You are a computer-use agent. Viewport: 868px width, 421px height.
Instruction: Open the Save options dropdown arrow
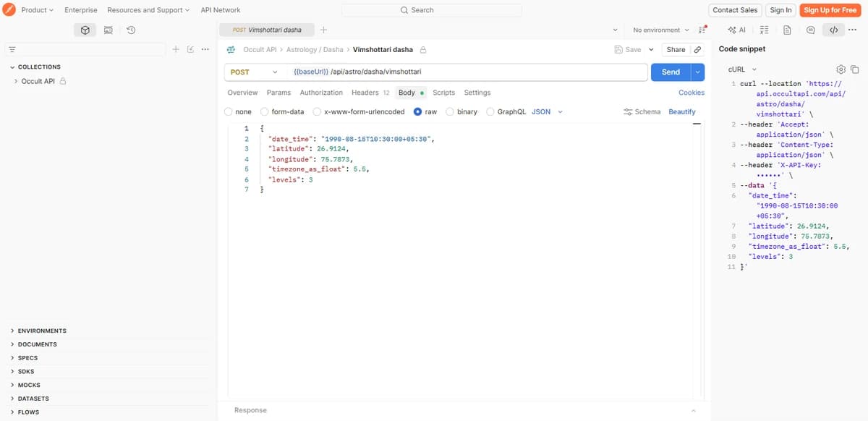coord(650,50)
